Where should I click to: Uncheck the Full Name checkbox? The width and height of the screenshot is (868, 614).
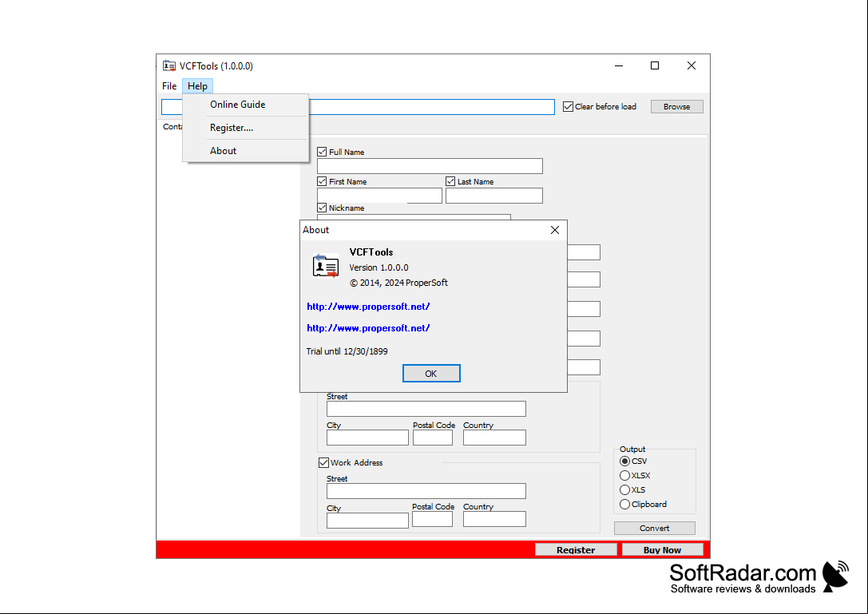pyautogui.click(x=322, y=152)
